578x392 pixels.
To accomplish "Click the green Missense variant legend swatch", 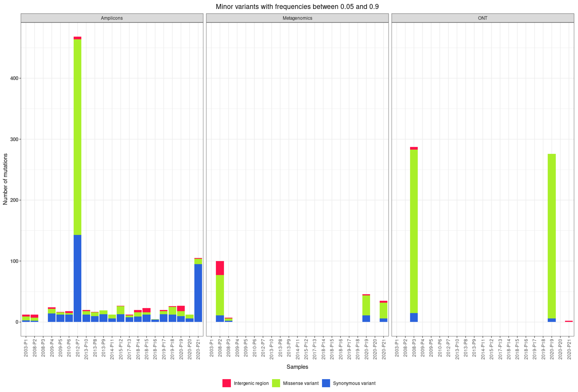I will click(x=276, y=383).
